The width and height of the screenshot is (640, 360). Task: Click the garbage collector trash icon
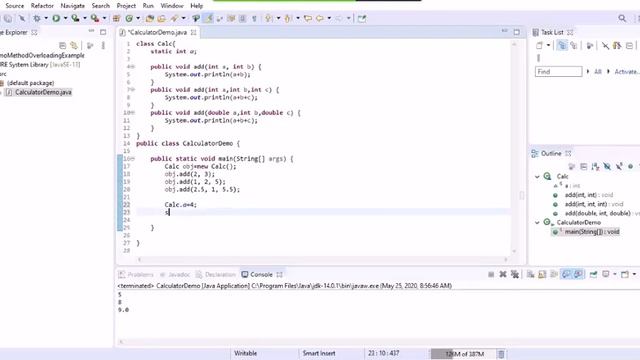coord(501,354)
